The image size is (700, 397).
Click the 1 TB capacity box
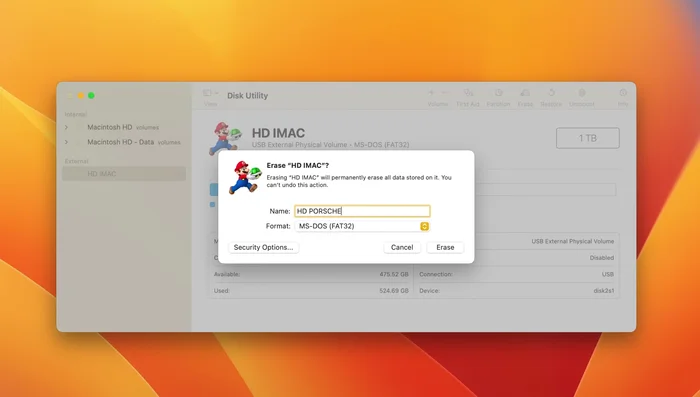coord(588,138)
